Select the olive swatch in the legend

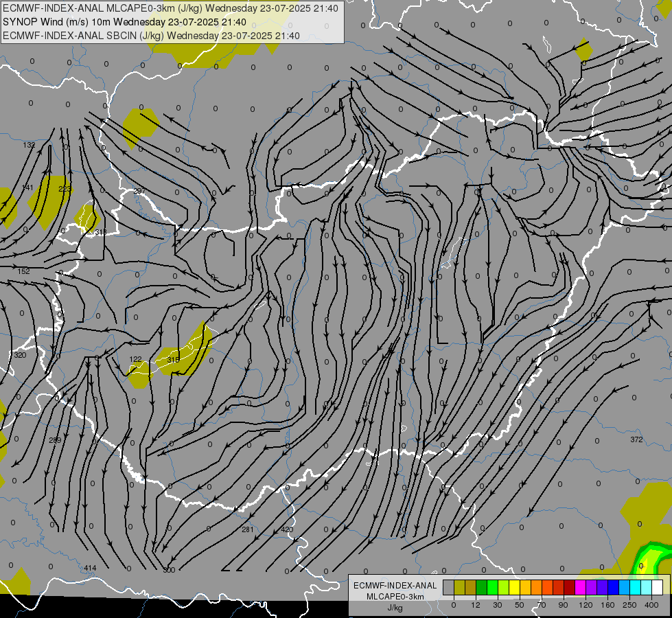459,587
